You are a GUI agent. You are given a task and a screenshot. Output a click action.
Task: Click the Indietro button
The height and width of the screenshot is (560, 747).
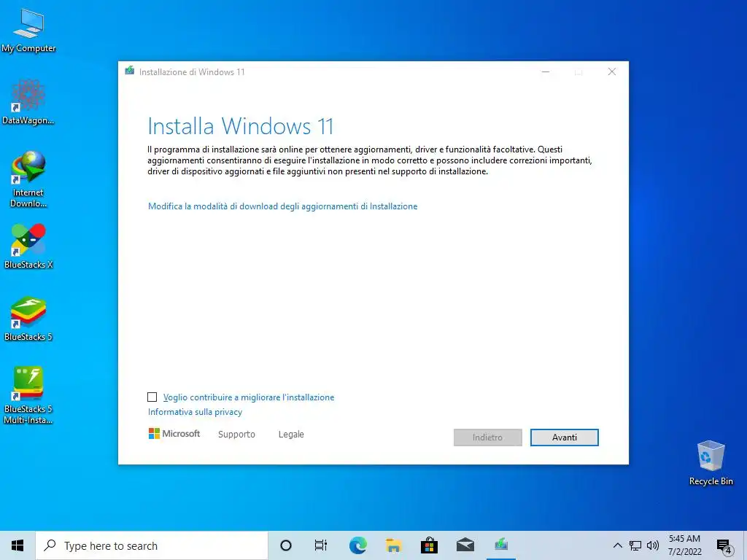488,437
